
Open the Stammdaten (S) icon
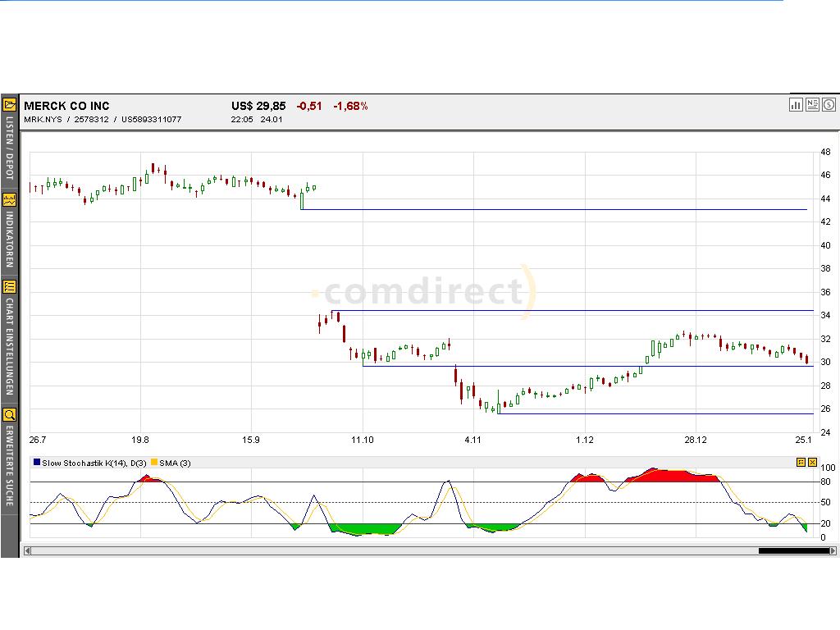[x=829, y=105]
